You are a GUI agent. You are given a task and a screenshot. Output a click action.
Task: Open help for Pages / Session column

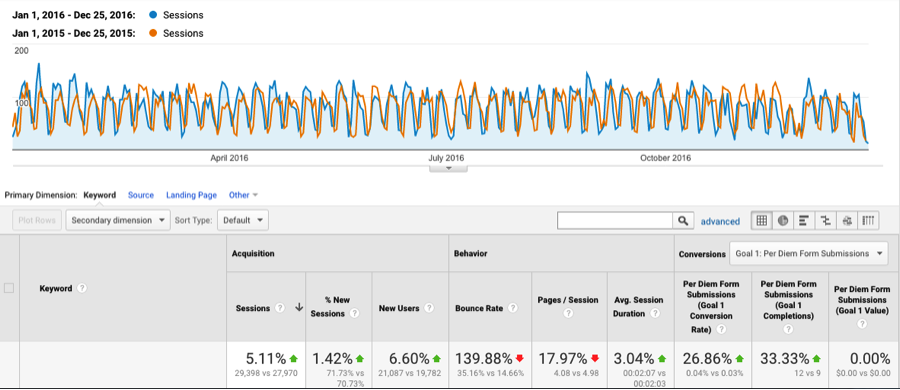point(568,314)
